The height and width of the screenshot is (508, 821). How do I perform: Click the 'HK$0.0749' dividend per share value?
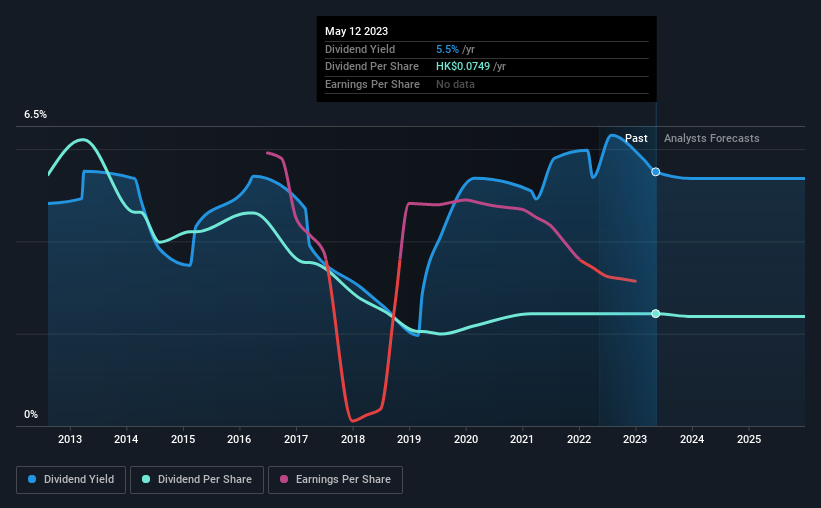tap(463, 67)
